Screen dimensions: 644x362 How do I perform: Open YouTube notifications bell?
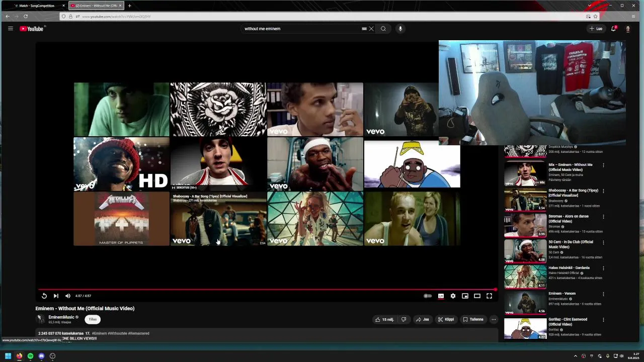[x=613, y=29]
